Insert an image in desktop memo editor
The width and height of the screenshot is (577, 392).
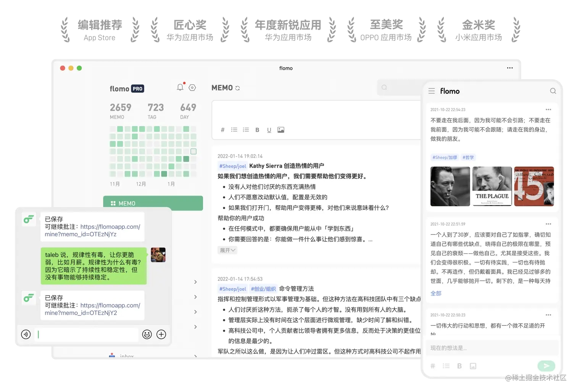[281, 130]
